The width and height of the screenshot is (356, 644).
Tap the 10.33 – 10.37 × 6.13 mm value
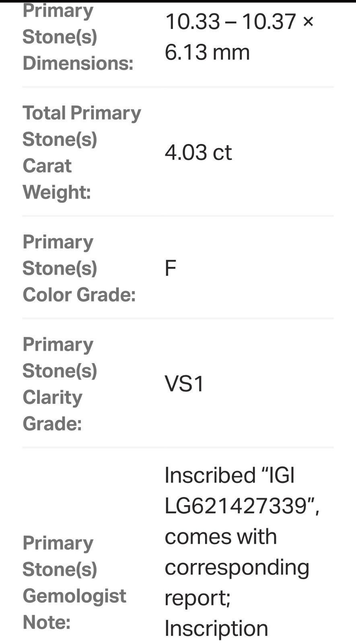point(239,37)
